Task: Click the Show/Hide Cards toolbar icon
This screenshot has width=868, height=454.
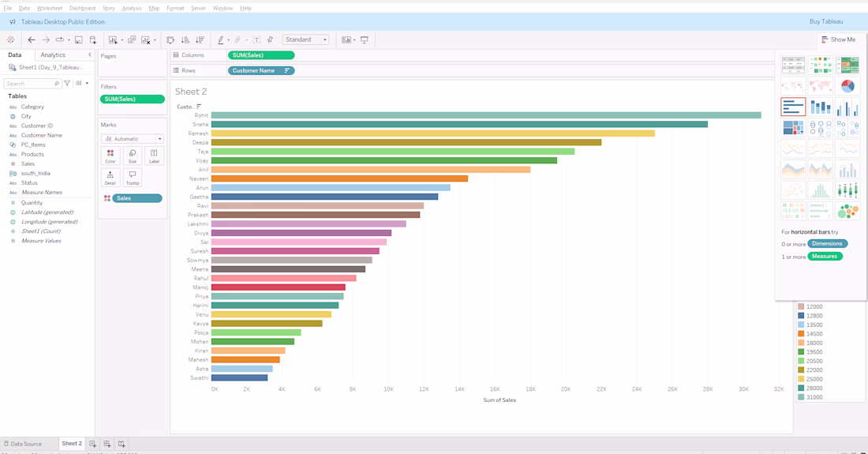Action: click(x=346, y=39)
